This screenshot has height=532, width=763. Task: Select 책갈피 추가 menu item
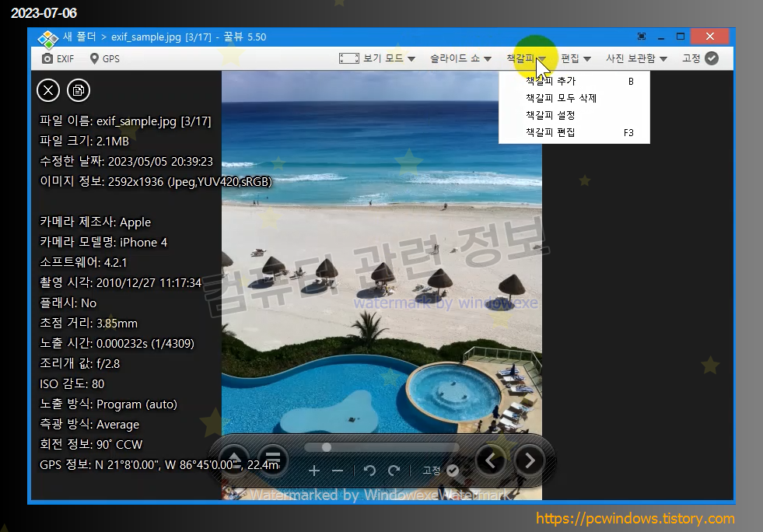point(574,81)
